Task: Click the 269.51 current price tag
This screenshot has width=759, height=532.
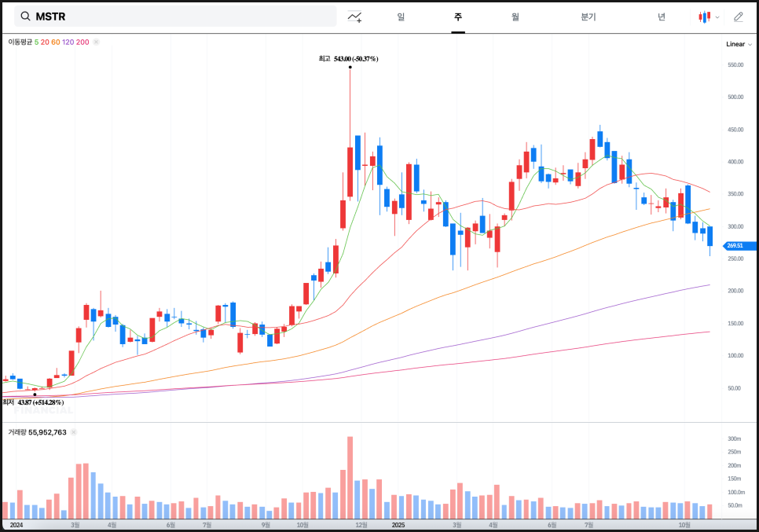Action: (737, 246)
